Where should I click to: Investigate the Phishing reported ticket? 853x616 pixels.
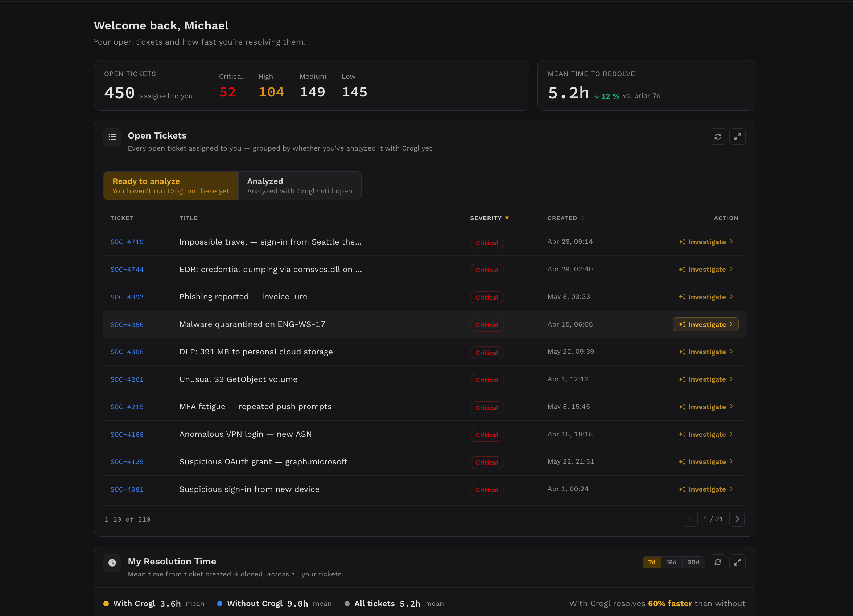[x=705, y=297]
